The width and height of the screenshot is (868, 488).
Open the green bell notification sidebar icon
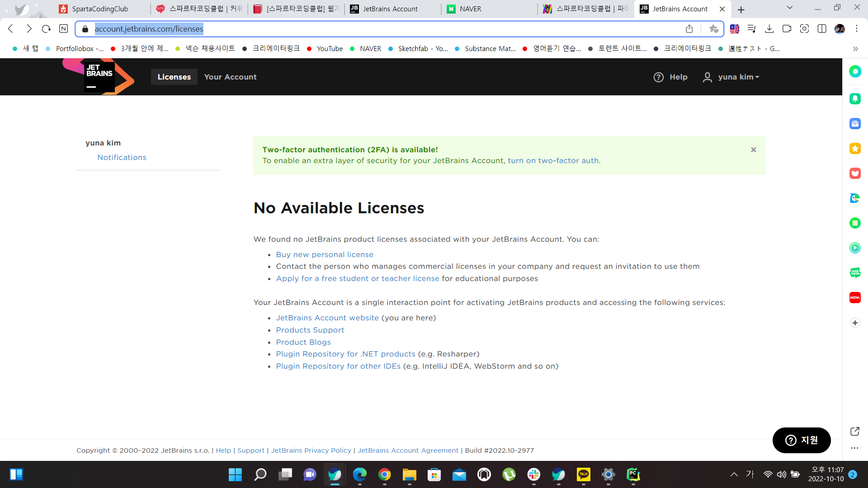point(855,99)
